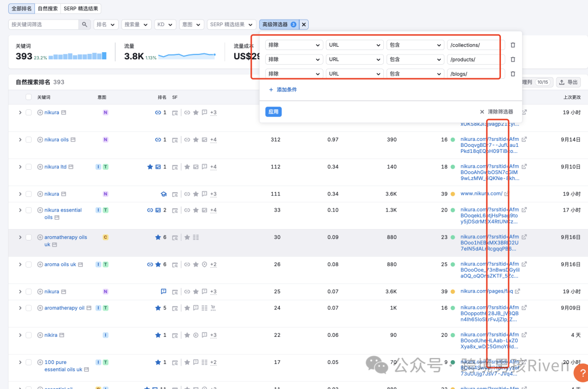Open the 意图 filter dropdown

192,24
